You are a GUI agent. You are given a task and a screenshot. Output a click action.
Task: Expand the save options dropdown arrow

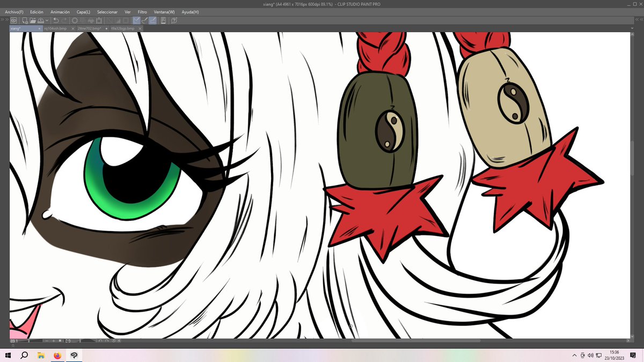pyautogui.click(x=46, y=20)
